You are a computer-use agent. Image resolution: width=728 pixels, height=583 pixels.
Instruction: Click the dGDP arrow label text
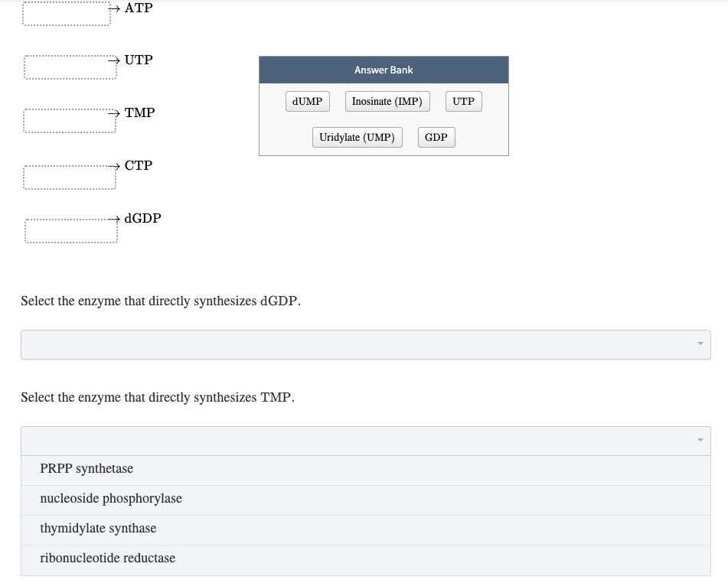click(x=142, y=218)
